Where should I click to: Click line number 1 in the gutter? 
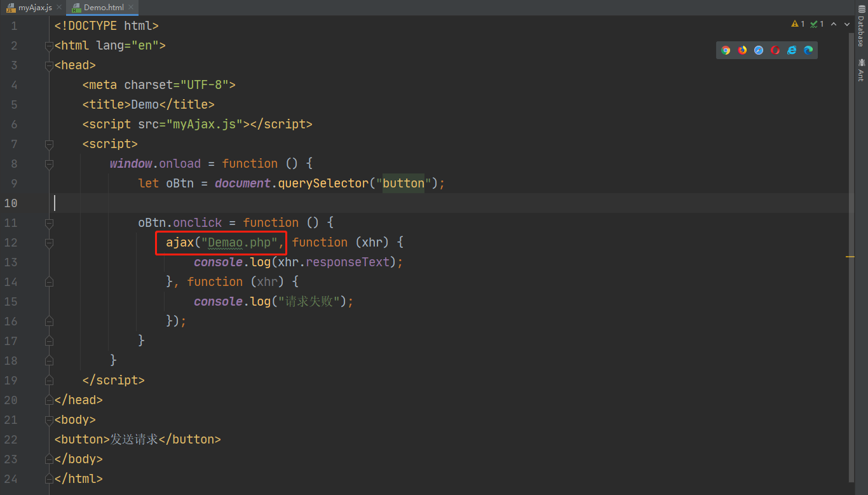(x=14, y=26)
